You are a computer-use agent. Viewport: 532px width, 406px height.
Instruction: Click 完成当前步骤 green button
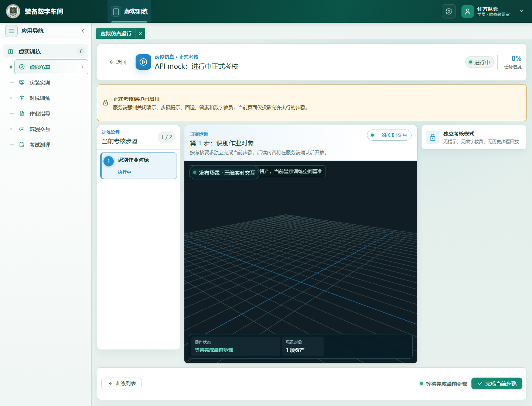497,383
